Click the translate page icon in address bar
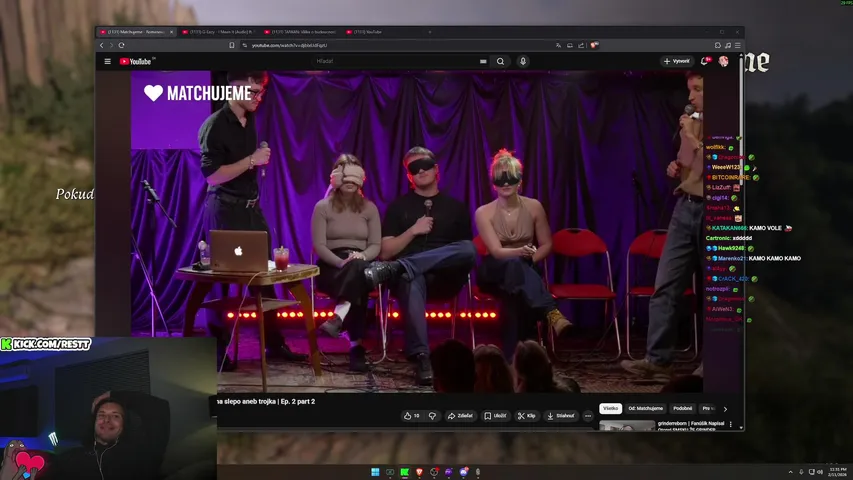 point(558,46)
